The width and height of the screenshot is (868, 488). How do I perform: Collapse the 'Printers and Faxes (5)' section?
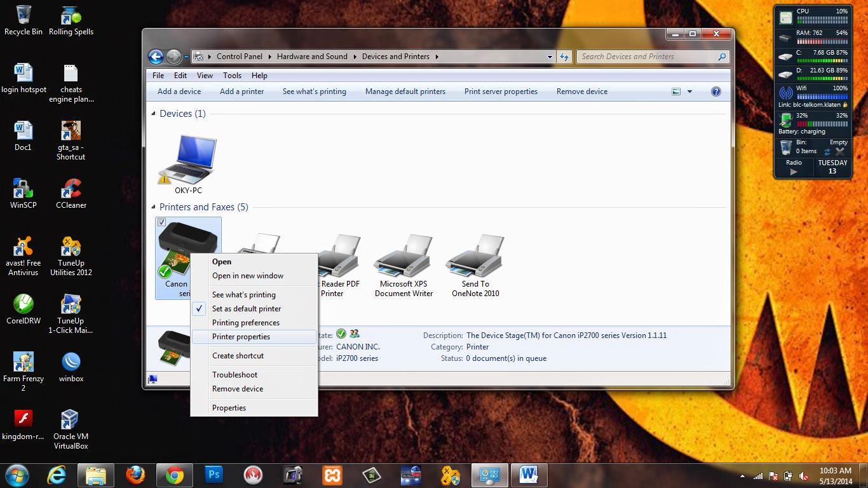coord(153,207)
